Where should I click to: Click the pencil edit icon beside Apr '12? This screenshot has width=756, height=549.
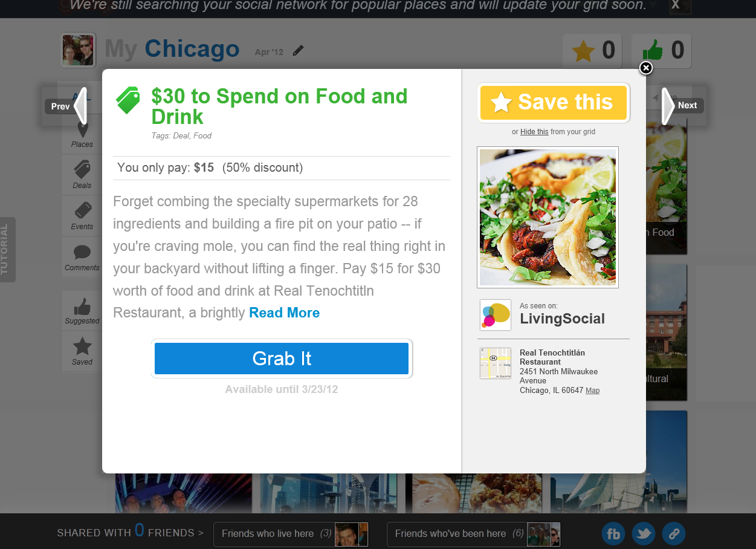[298, 51]
